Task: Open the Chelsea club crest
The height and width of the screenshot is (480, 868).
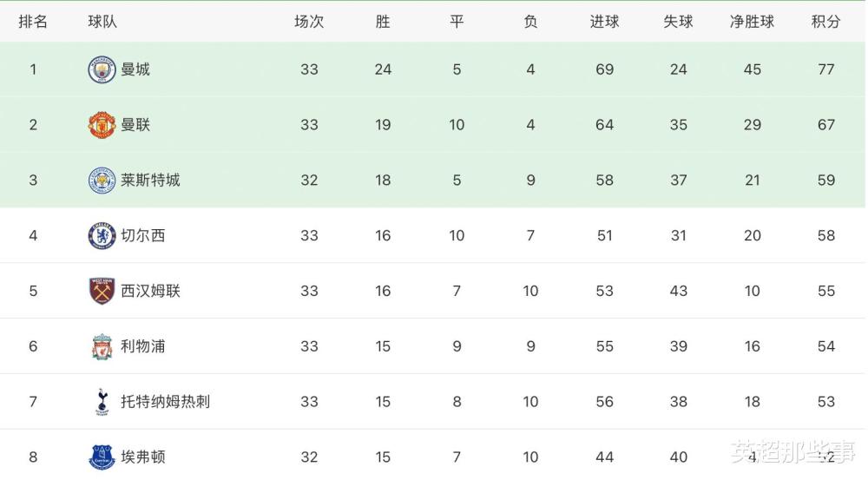Action: pyautogui.click(x=102, y=235)
